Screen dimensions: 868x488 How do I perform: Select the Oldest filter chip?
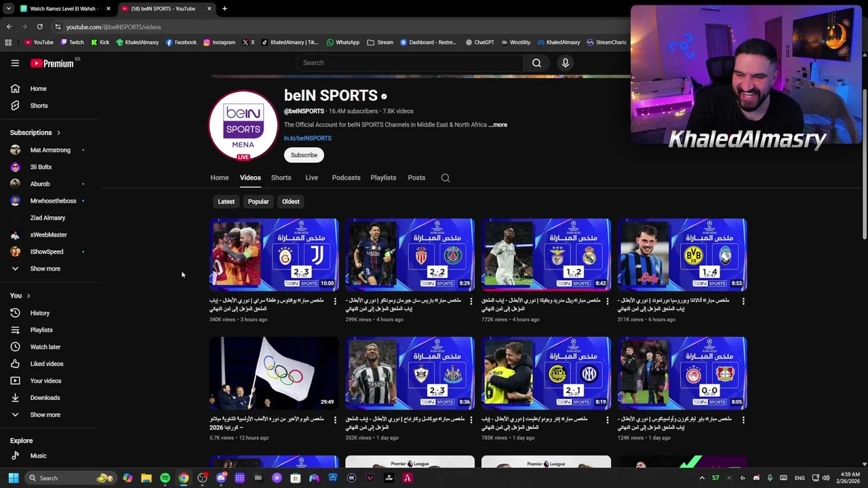click(290, 201)
